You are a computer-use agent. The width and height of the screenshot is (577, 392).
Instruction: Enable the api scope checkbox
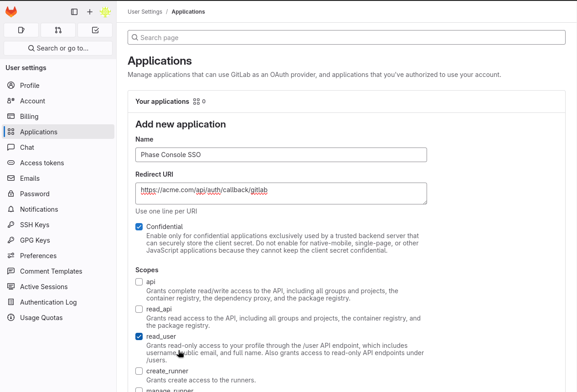coord(139,282)
